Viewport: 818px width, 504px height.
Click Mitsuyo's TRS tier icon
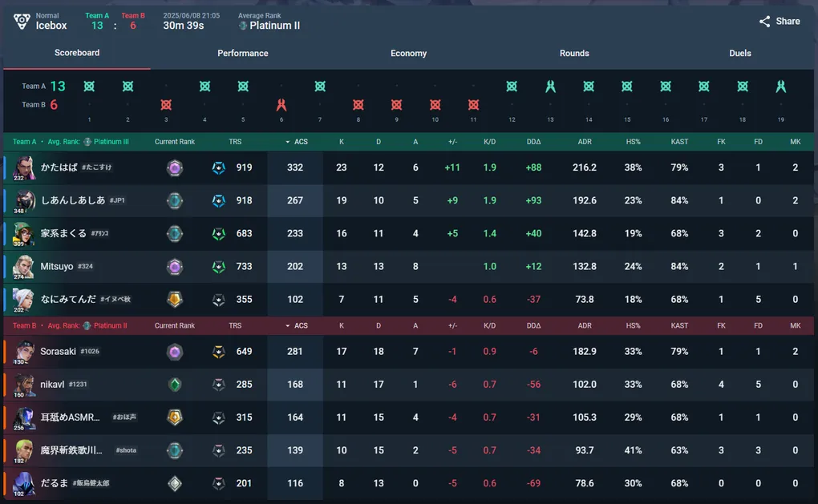[x=219, y=267]
